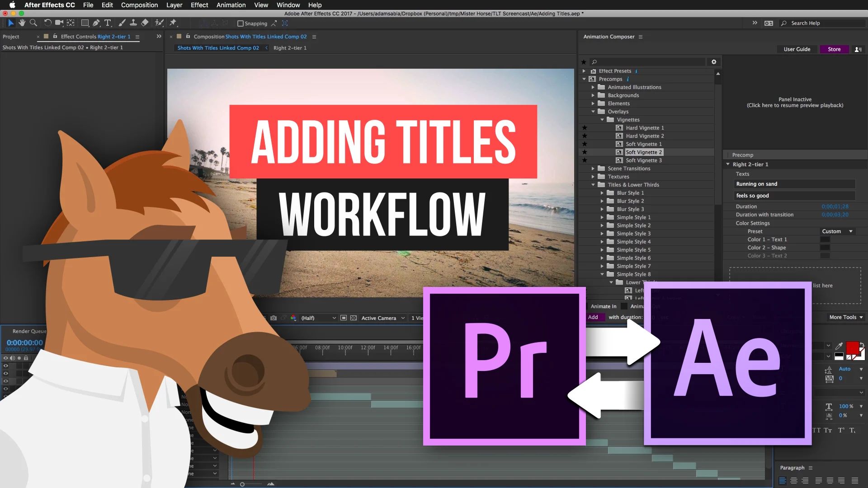Open the Color Settings Preset dropdown
The image size is (868, 488).
[837, 231]
